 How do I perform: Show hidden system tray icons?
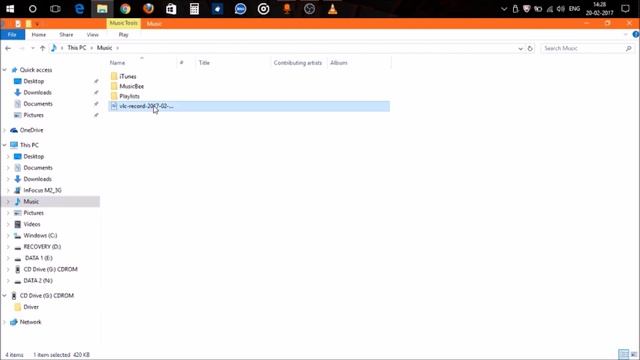[504, 9]
